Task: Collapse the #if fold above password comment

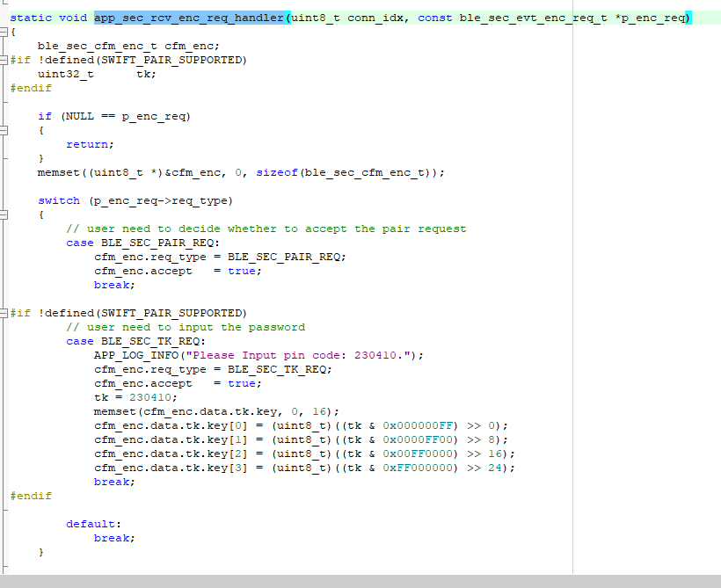Action: coord(4,313)
